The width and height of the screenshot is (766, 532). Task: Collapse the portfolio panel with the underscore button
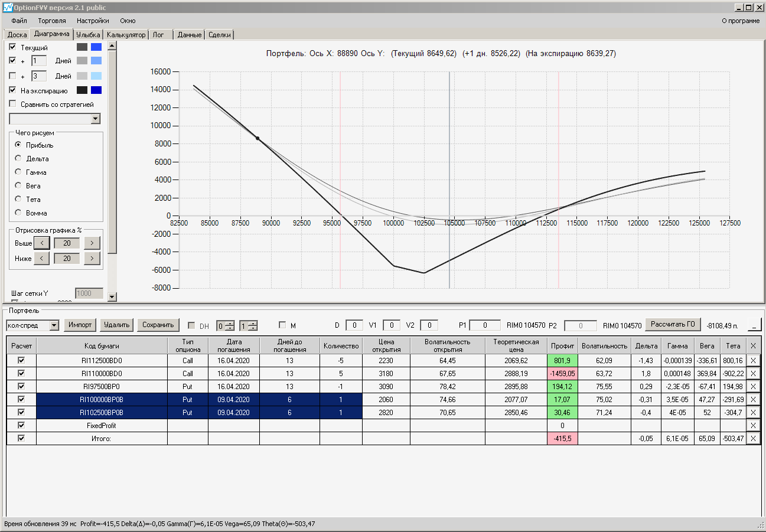coord(755,325)
